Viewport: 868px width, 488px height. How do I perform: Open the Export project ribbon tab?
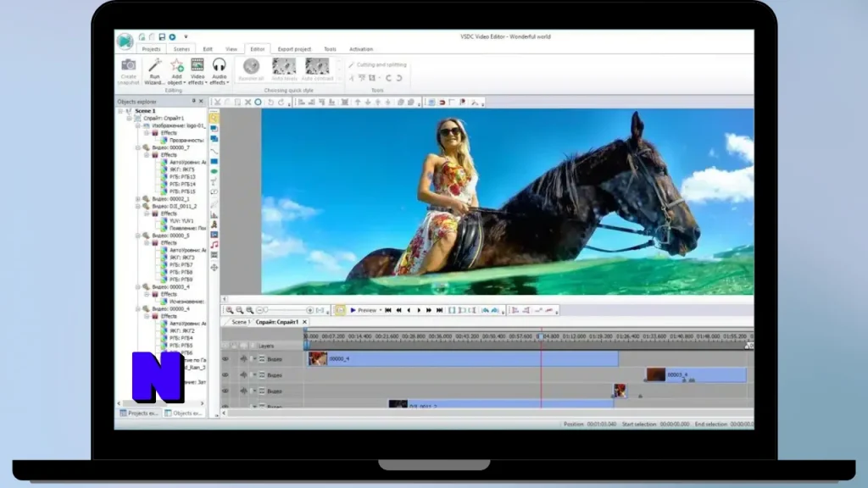click(294, 49)
